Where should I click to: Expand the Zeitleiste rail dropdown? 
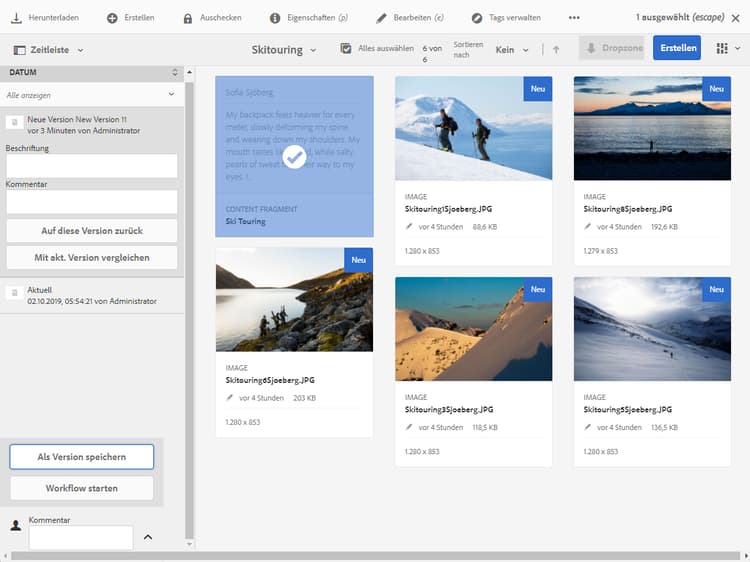80,50
